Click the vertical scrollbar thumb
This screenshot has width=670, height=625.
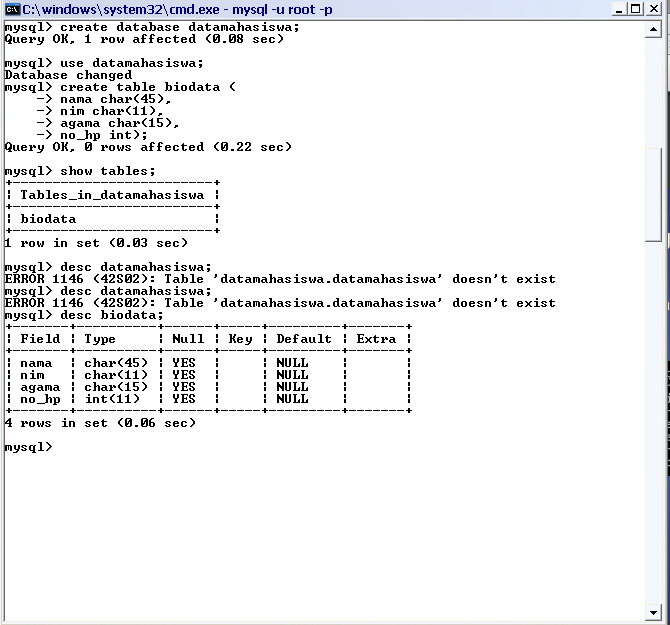tap(653, 195)
